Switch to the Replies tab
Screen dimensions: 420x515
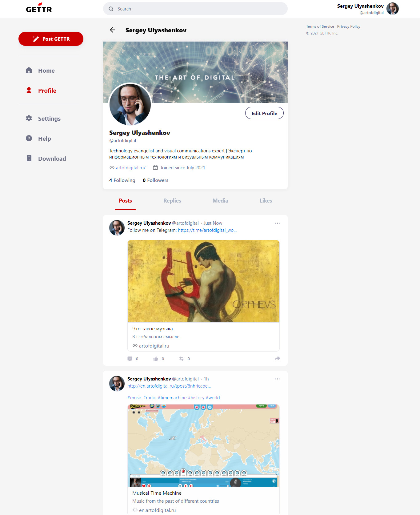pyautogui.click(x=172, y=201)
